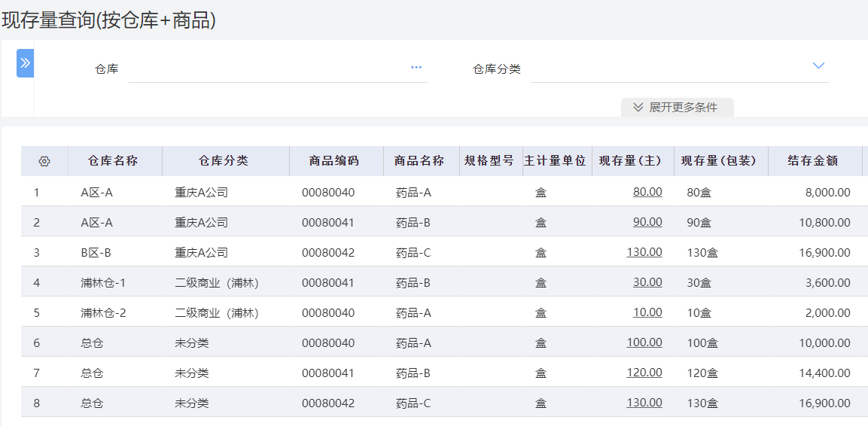Click into the 仓库 input field

pos(267,69)
